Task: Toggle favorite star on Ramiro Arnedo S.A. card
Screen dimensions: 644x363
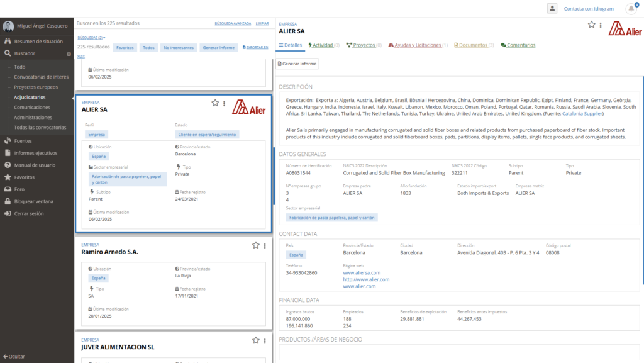Action: coord(256,245)
